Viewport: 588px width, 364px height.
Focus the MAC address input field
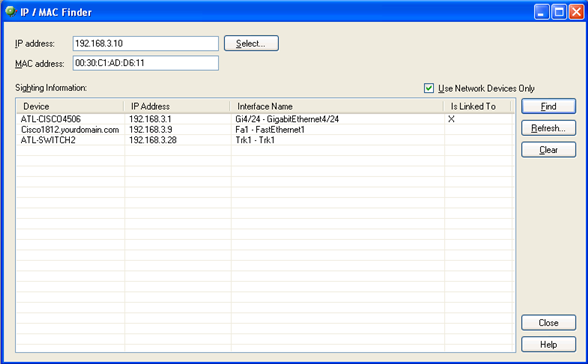coord(146,63)
